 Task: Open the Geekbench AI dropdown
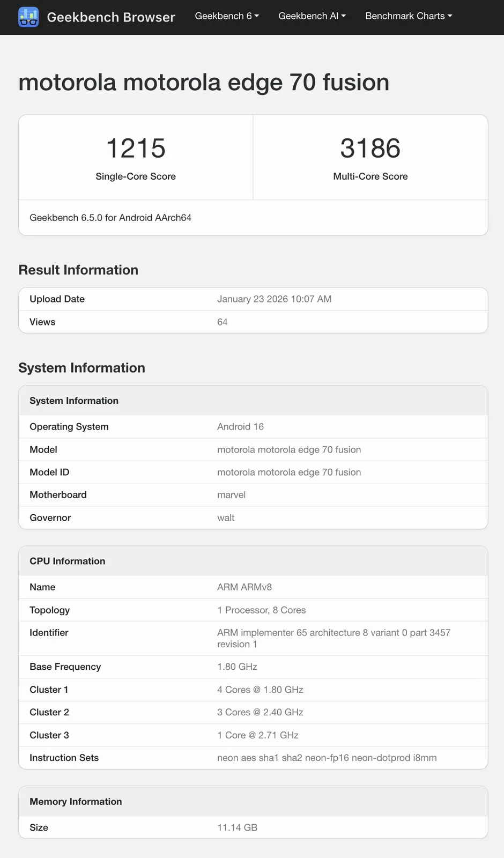pos(312,16)
